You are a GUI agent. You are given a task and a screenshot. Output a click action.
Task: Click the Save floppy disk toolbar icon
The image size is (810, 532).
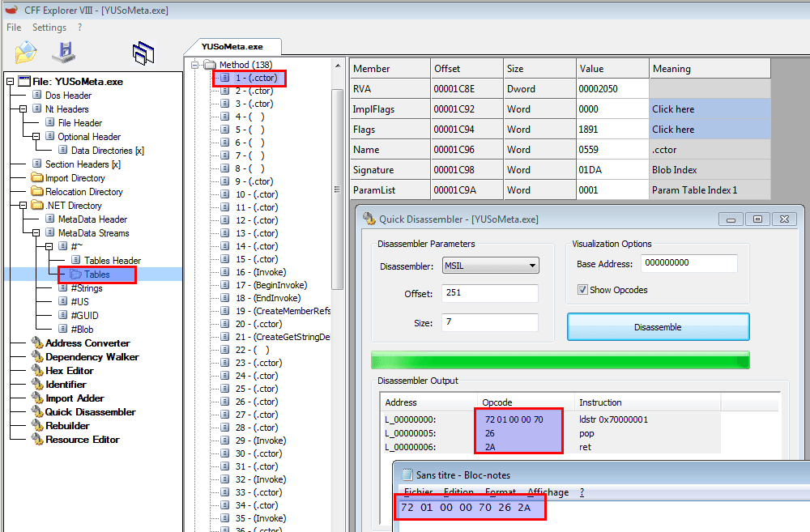coord(64,52)
